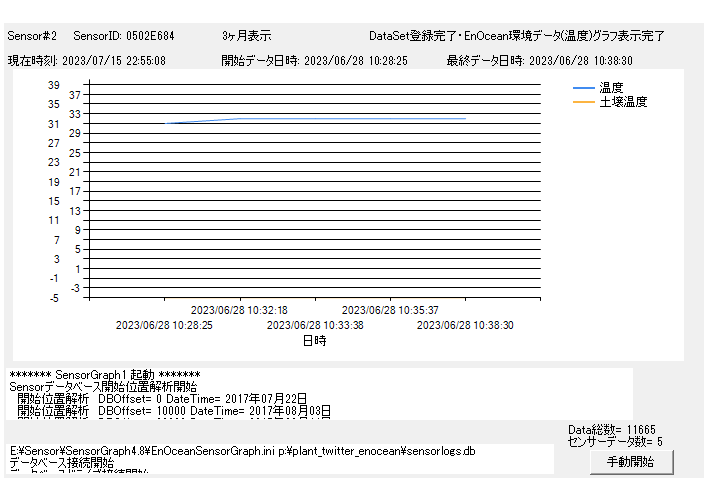The image size is (708, 482).
Task: Click the 3ヶ月表示 display period label
Action: (x=246, y=36)
